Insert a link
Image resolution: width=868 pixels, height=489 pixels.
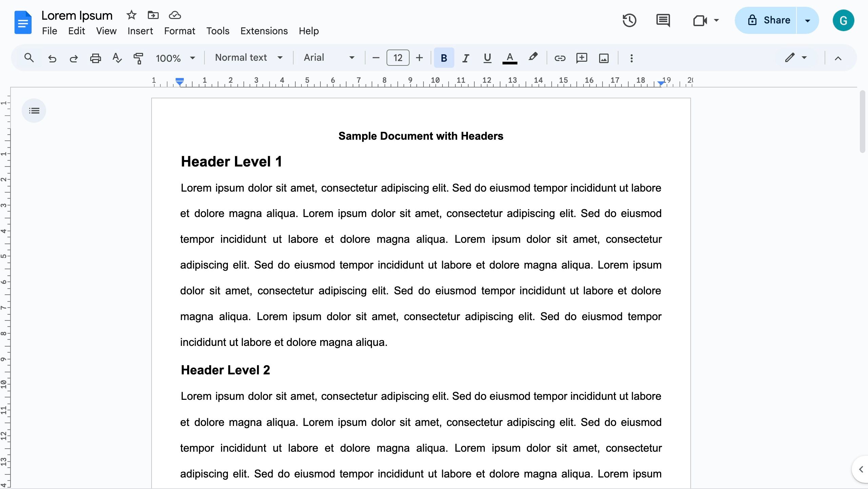coord(560,58)
